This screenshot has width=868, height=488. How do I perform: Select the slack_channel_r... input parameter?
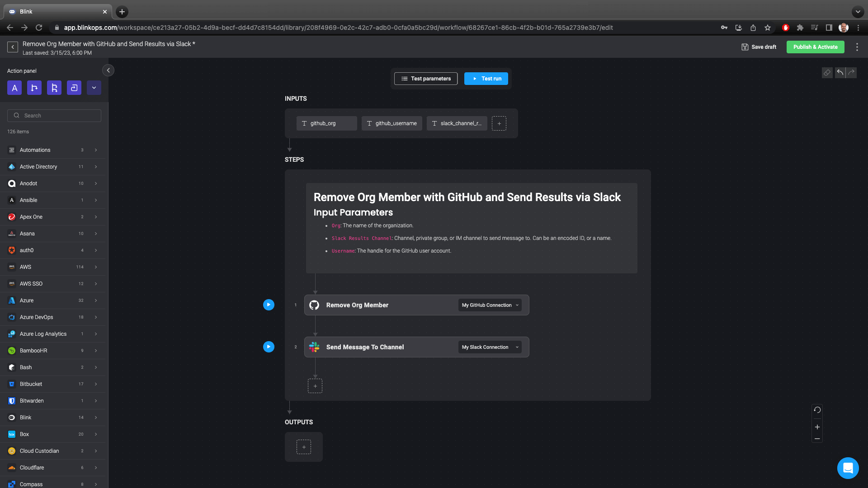coord(457,123)
